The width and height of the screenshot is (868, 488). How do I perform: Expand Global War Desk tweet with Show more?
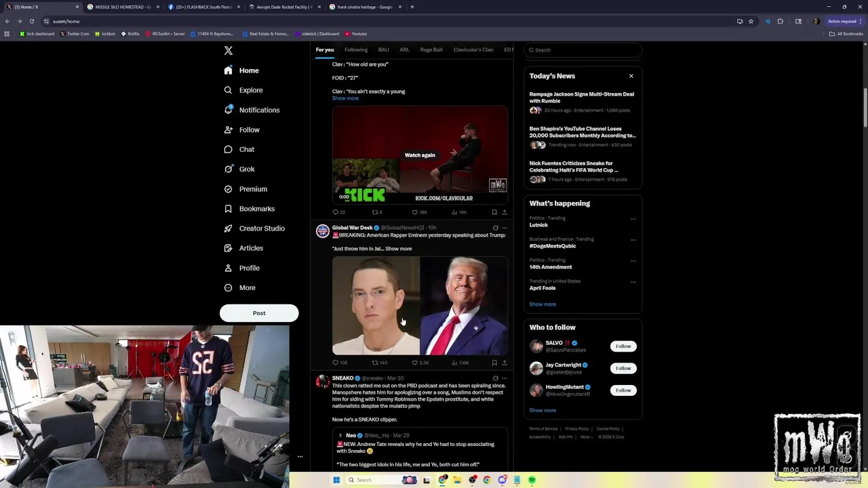pos(399,249)
